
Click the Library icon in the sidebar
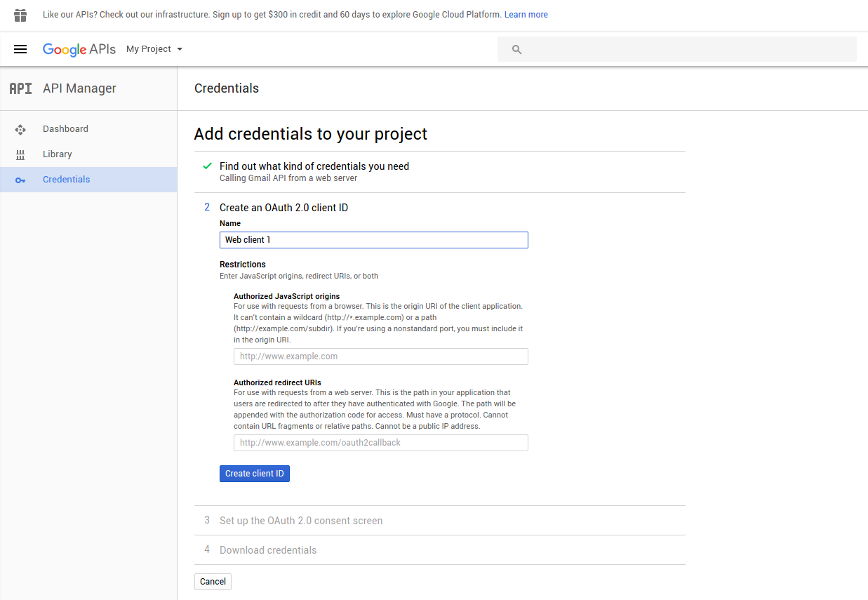20,154
